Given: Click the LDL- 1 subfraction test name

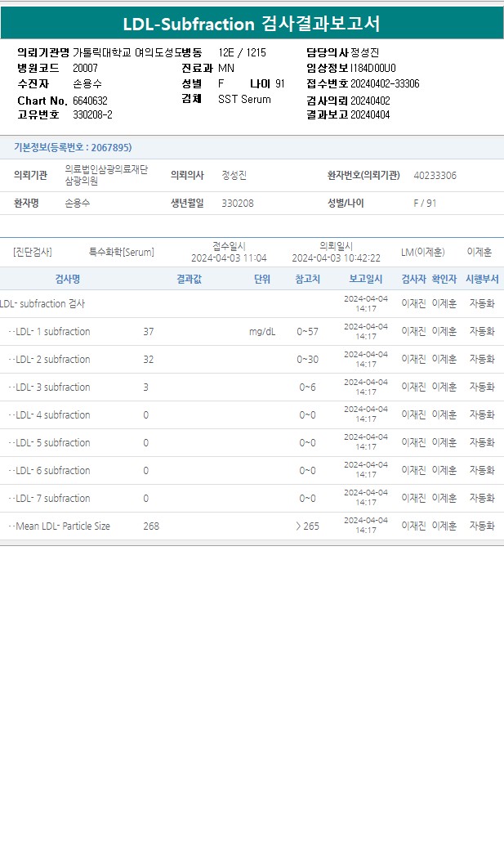Looking at the screenshot, I should point(52,332).
